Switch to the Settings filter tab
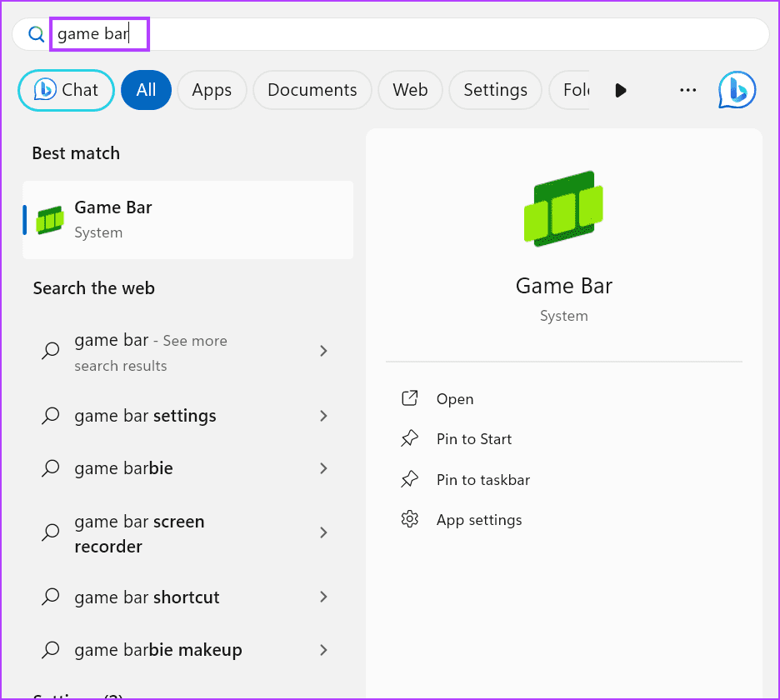This screenshot has height=700, width=780. pos(496,90)
